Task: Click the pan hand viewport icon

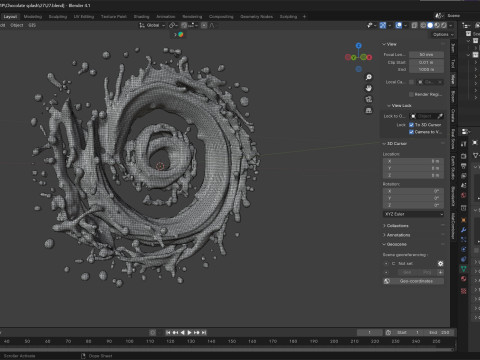Action: point(369,88)
